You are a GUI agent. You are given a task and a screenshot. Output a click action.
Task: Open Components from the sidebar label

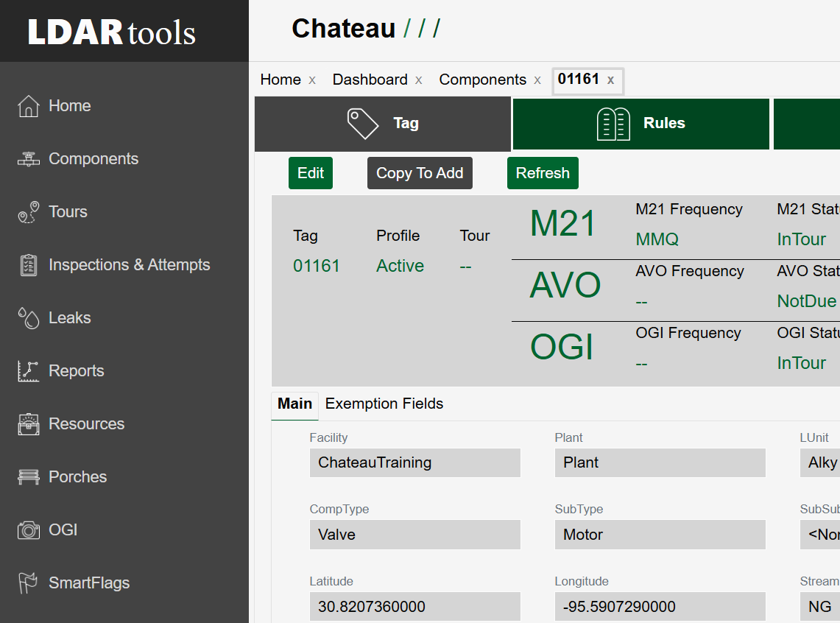93,159
